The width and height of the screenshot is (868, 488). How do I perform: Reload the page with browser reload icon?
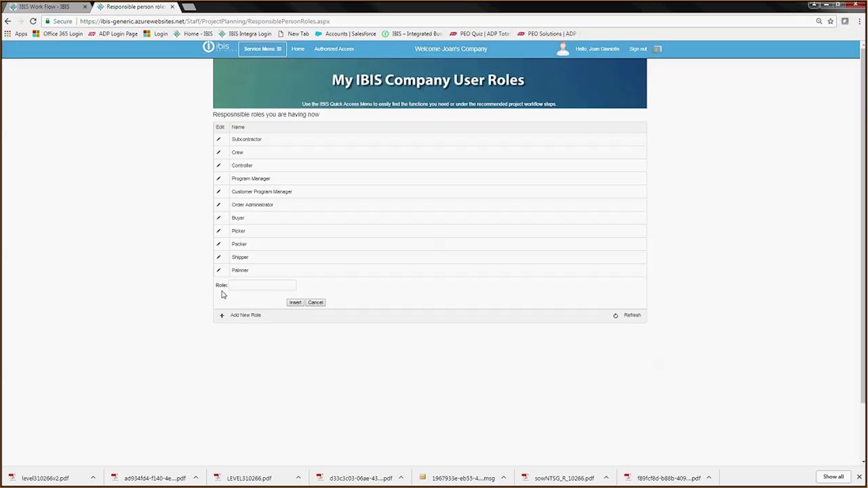(33, 21)
